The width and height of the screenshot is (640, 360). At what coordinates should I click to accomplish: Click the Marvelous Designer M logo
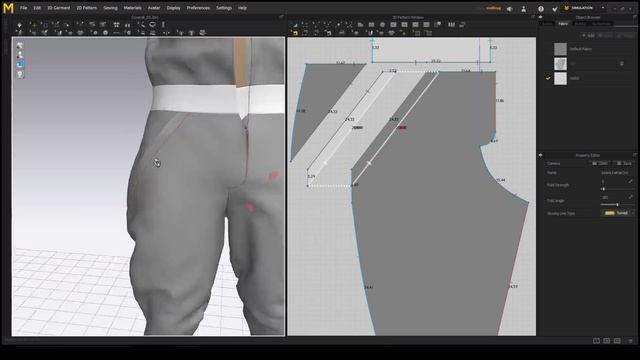(x=8, y=8)
